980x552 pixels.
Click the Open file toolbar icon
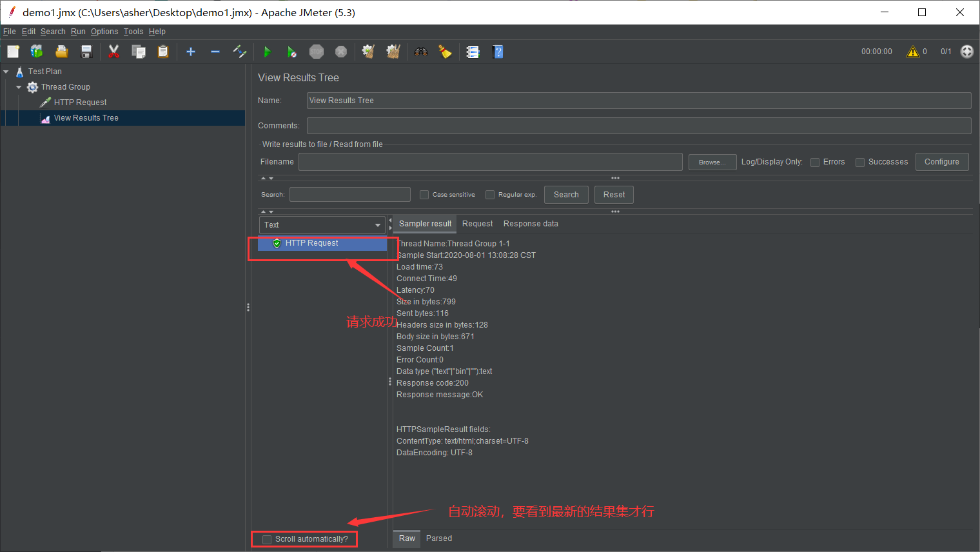(x=61, y=52)
